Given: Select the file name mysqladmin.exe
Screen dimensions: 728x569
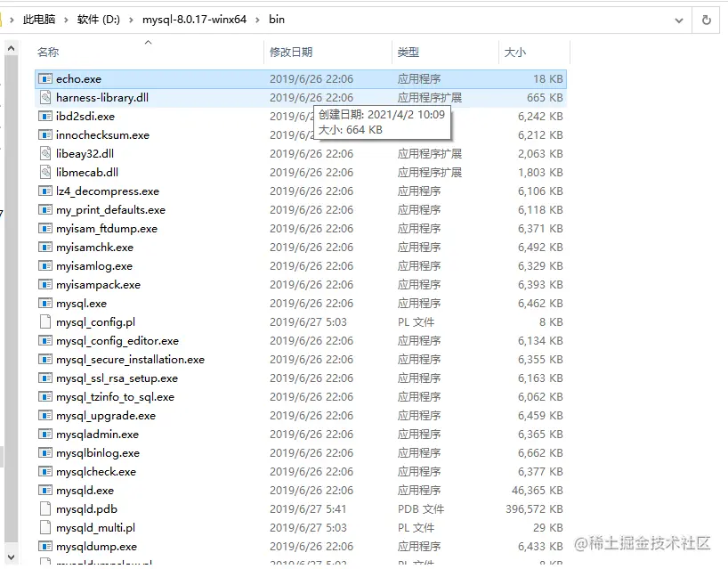Looking at the screenshot, I should click(98, 435).
